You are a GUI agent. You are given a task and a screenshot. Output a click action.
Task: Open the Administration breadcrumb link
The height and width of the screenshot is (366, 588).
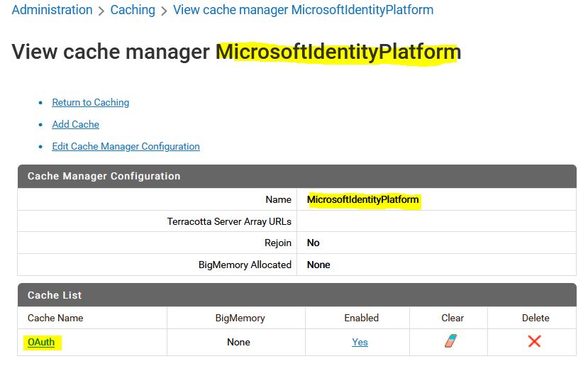[52, 10]
